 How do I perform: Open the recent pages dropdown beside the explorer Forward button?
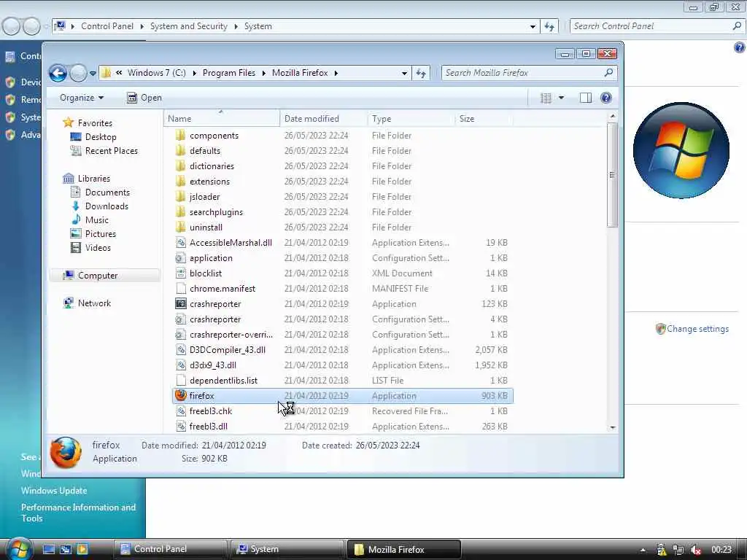click(93, 74)
